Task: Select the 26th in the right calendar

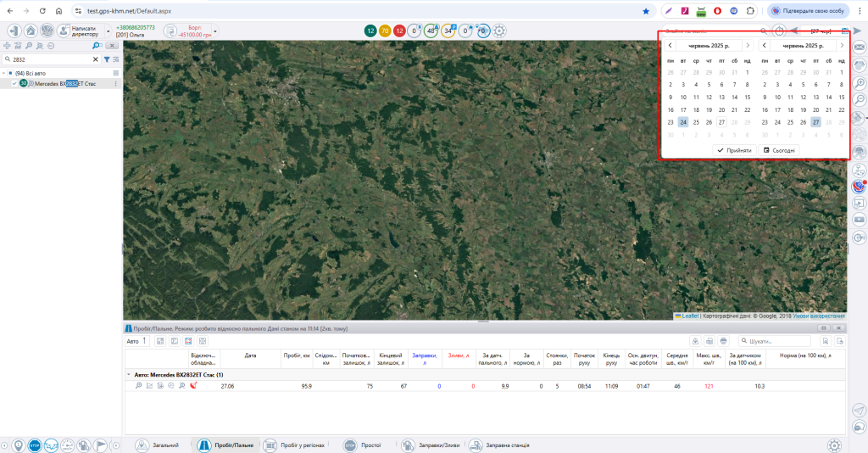Action: point(803,122)
